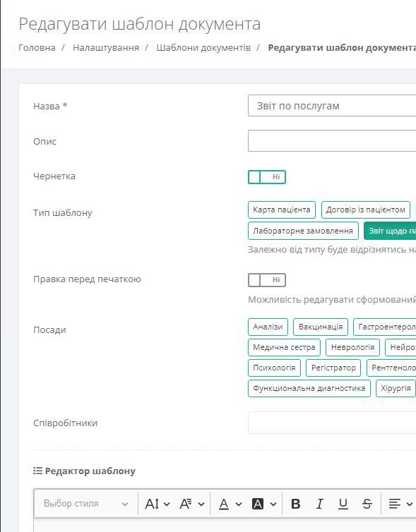Click the font family icon
The height and width of the screenshot is (532, 416).
[186, 504]
